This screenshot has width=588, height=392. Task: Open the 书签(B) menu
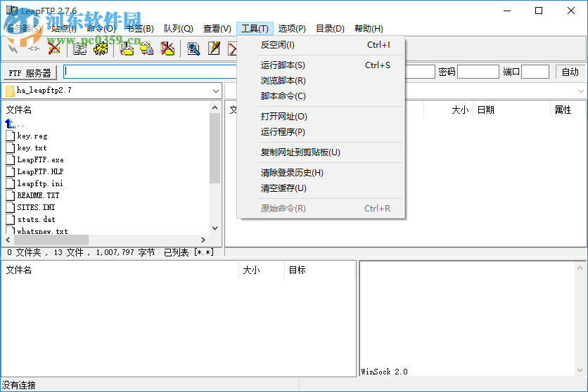click(x=140, y=29)
